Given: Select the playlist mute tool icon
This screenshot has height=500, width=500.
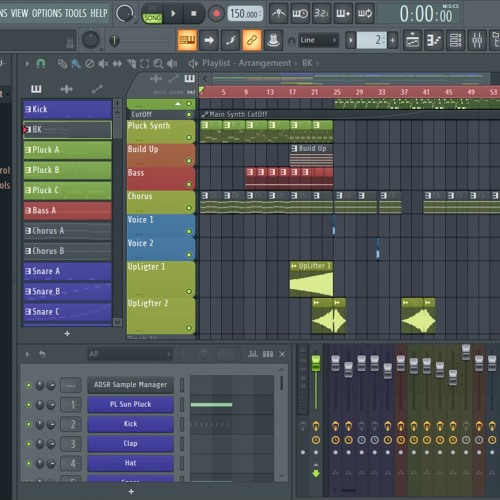Looking at the screenshot, I should point(103,63).
